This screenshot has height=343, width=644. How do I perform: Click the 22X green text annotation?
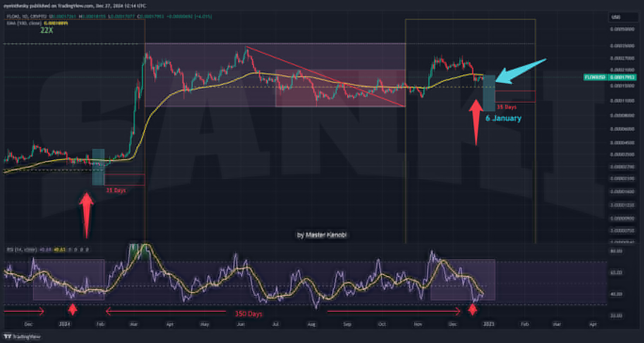pos(47,30)
